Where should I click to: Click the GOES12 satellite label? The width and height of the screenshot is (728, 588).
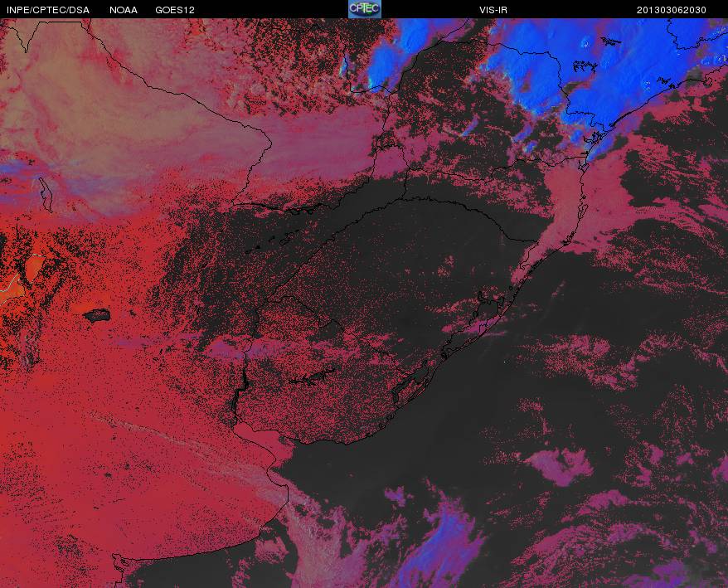[175, 10]
